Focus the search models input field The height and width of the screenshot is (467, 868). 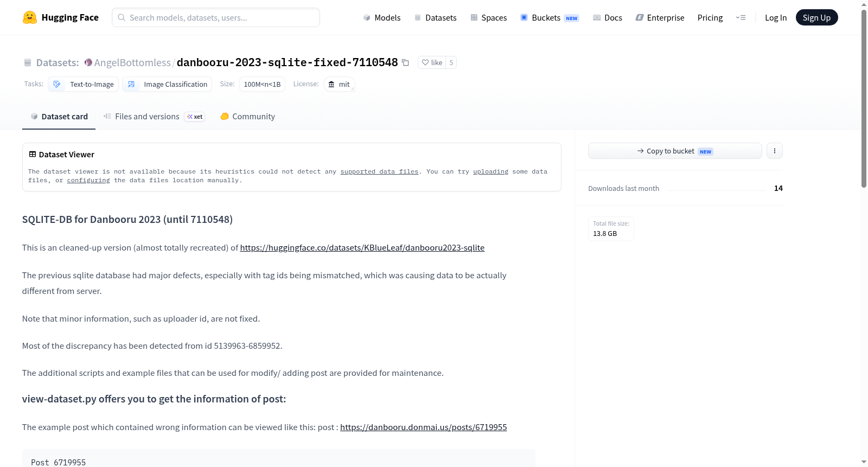tap(216, 17)
